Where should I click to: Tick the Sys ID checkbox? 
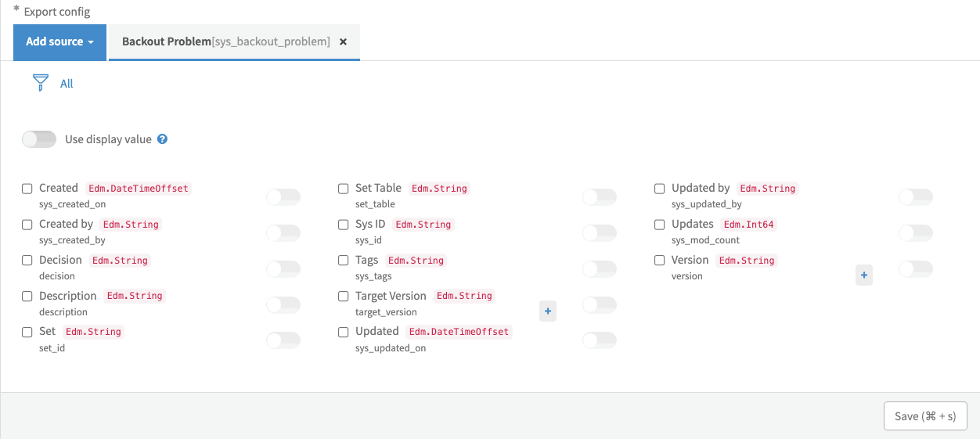coord(344,225)
